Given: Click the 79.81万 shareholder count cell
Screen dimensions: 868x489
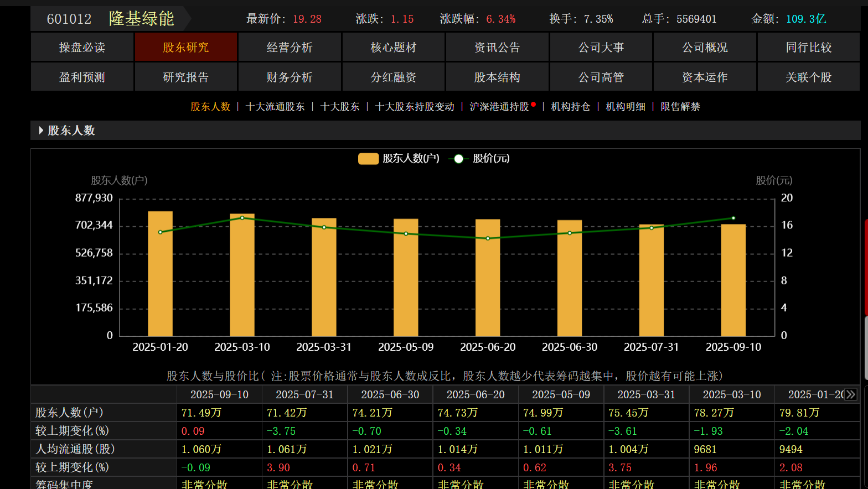Looking at the screenshot, I should pyautogui.click(x=817, y=413).
